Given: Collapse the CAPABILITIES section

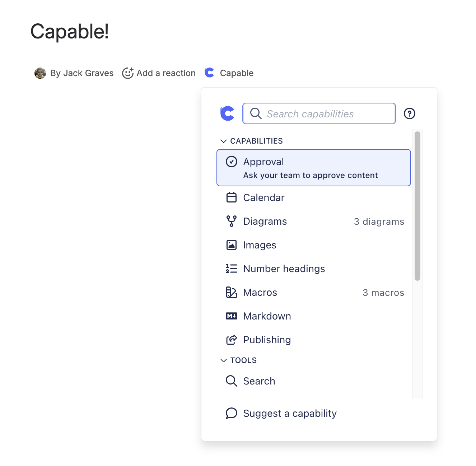Looking at the screenshot, I should pos(224,141).
